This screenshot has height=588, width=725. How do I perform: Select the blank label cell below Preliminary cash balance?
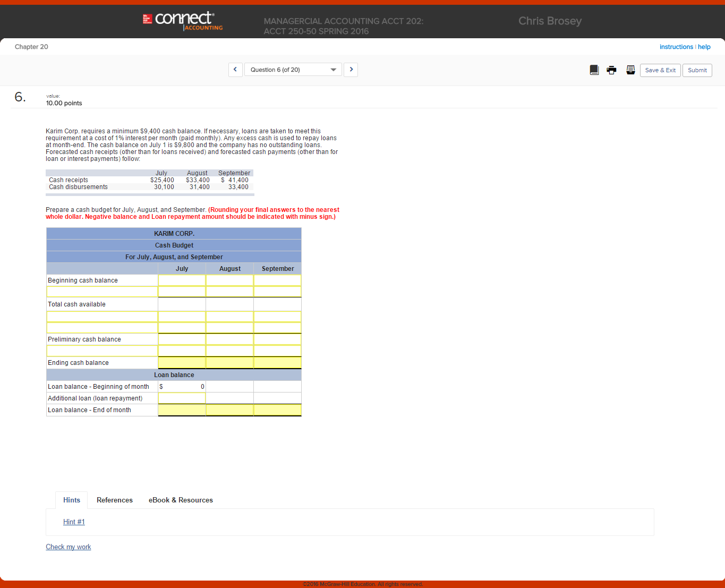[x=102, y=351]
